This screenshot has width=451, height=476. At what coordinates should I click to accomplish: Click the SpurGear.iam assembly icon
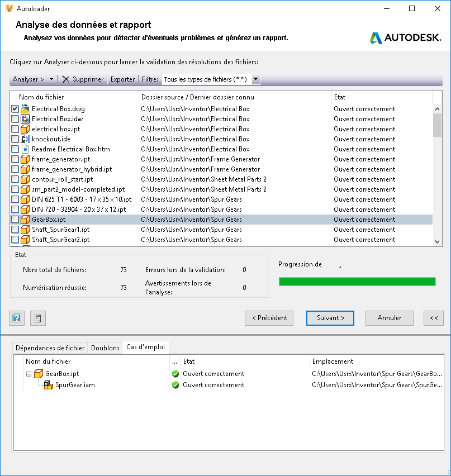pyautogui.click(x=49, y=385)
